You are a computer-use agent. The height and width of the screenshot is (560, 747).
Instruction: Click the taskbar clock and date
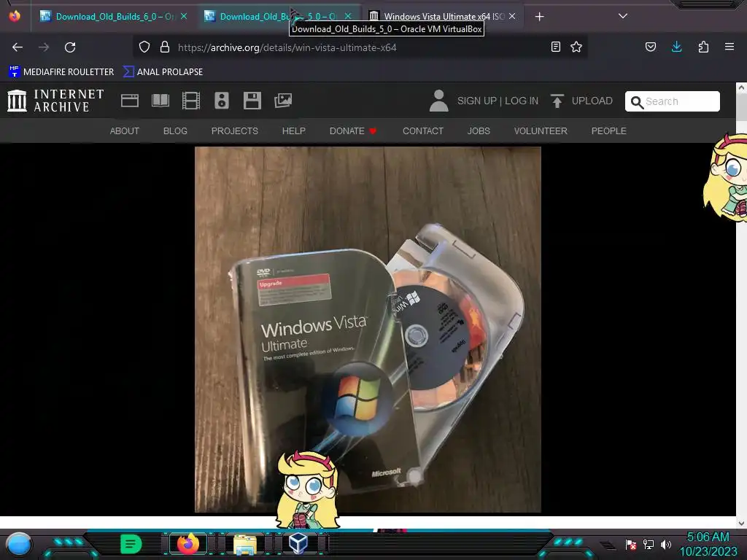[x=708, y=544]
